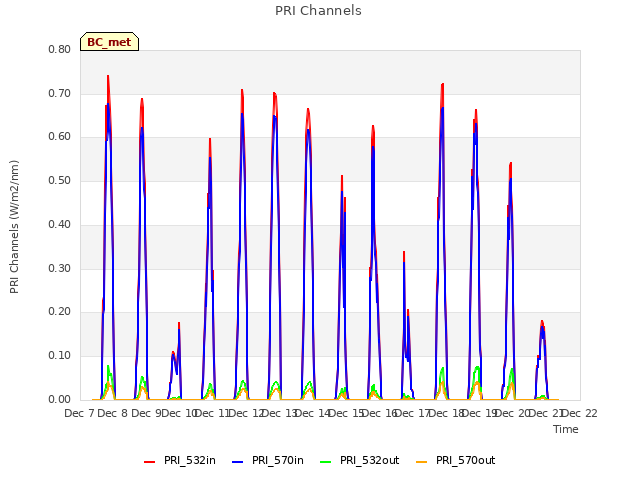Click the 0.70 y-axis tick label

pyautogui.click(x=59, y=93)
